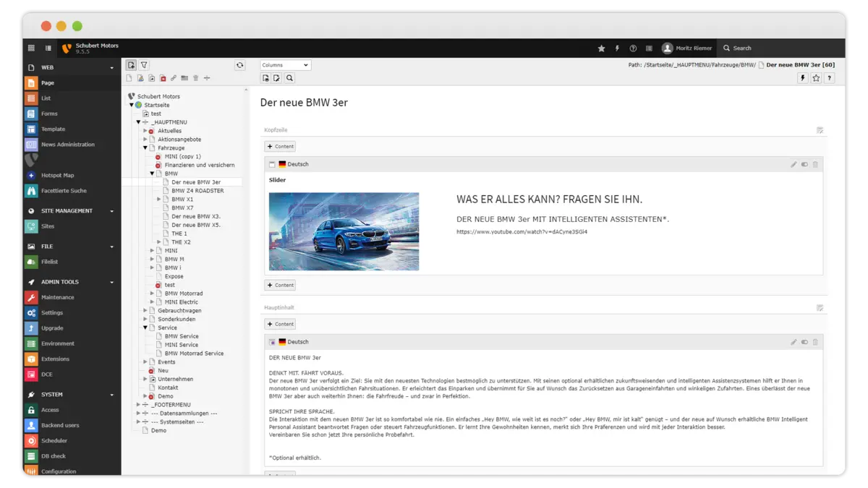
Task: Click the page tree filter icon
Action: pos(144,65)
